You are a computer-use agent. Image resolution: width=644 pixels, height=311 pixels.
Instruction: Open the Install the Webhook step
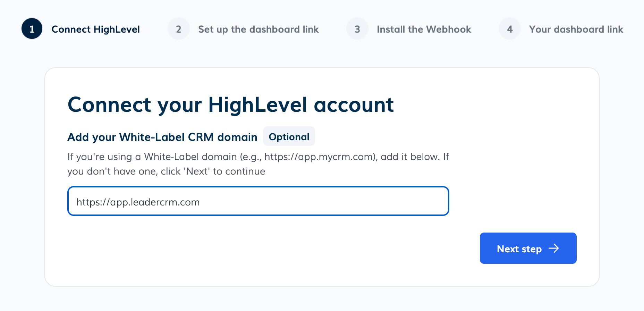point(424,30)
